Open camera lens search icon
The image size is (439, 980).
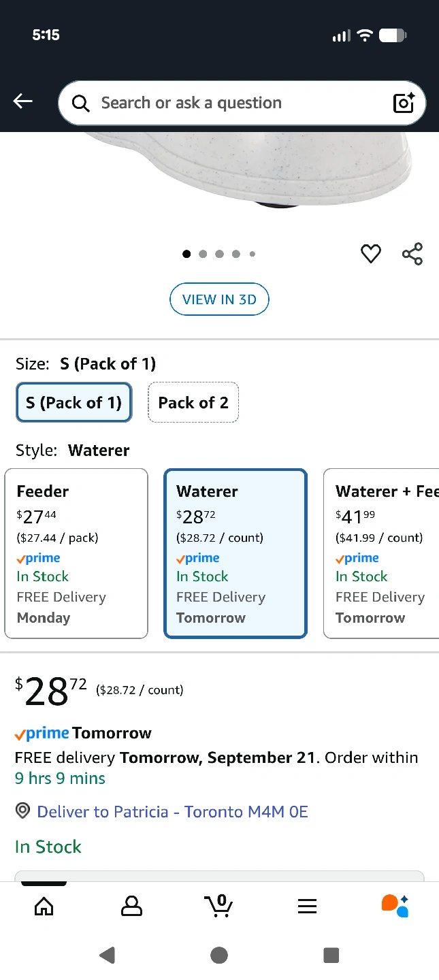pos(404,103)
